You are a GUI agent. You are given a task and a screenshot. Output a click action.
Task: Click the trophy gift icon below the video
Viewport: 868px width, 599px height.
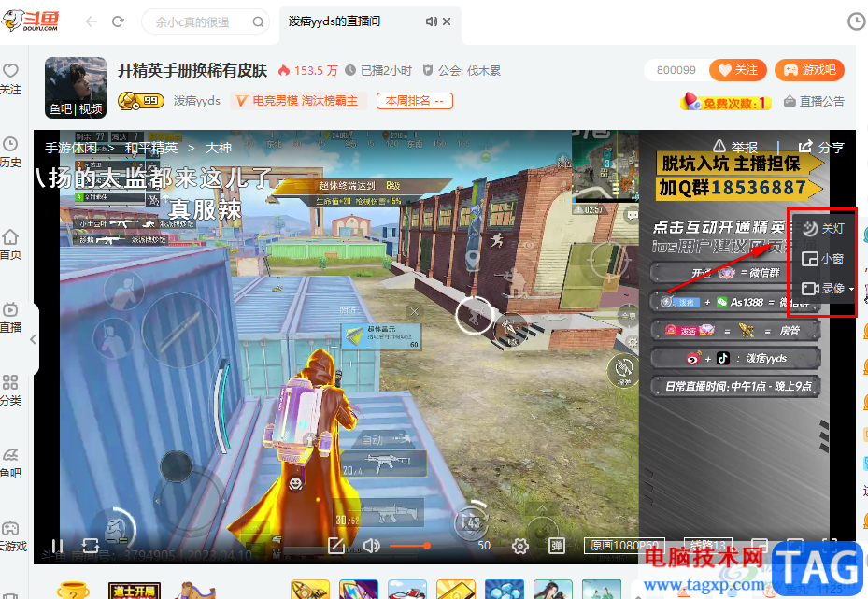pos(73,591)
